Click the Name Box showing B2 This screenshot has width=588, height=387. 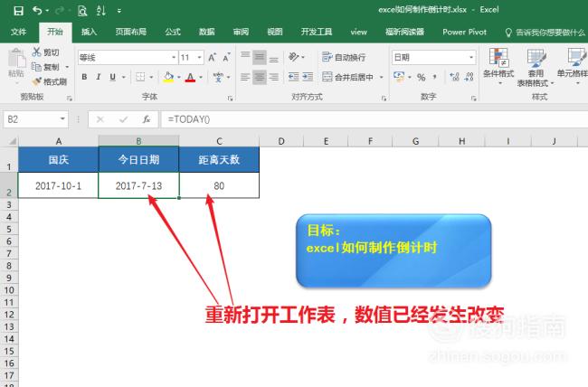coord(36,119)
